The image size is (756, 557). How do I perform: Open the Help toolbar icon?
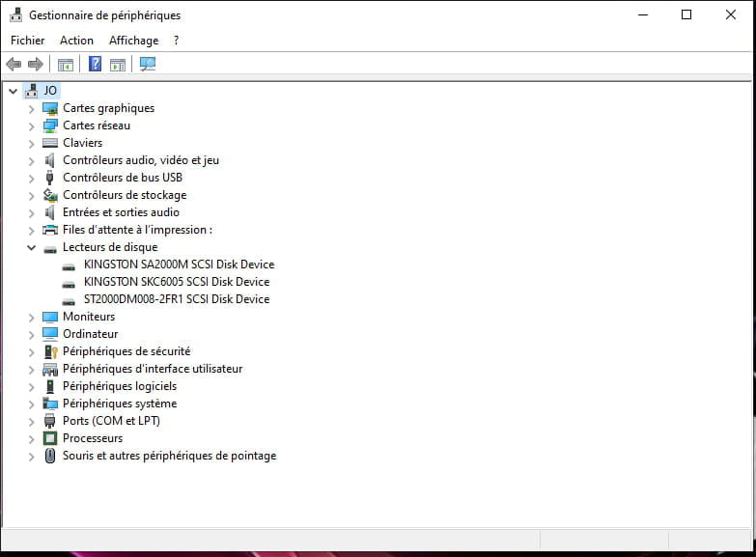[x=96, y=64]
